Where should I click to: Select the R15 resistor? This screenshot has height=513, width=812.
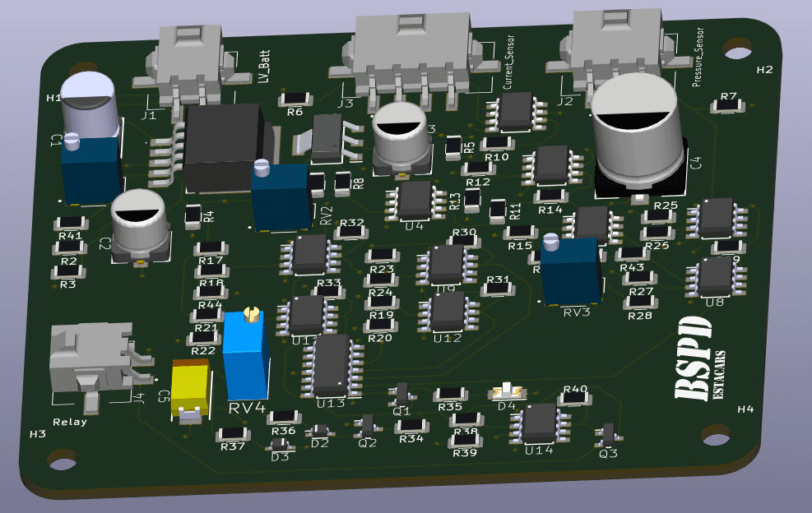click(x=521, y=232)
